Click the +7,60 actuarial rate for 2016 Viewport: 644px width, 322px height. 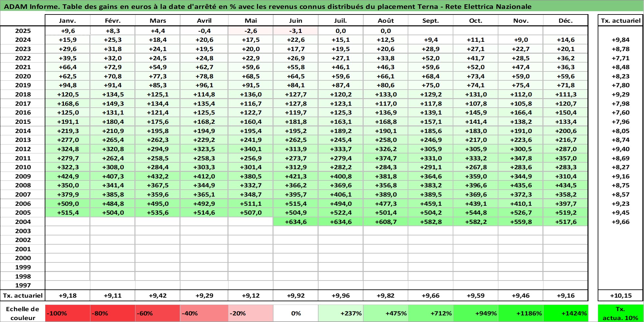tap(621, 113)
